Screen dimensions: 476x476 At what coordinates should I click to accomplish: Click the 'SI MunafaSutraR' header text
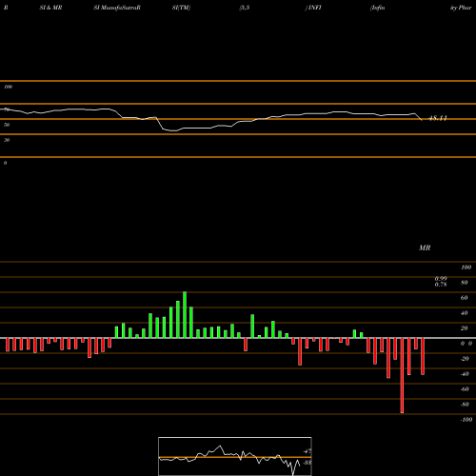[x=117, y=8]
